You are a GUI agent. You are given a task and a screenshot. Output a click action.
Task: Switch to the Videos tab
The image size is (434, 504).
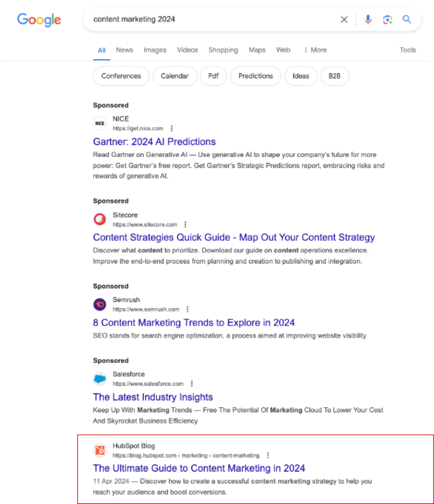[x=188, y=50]
